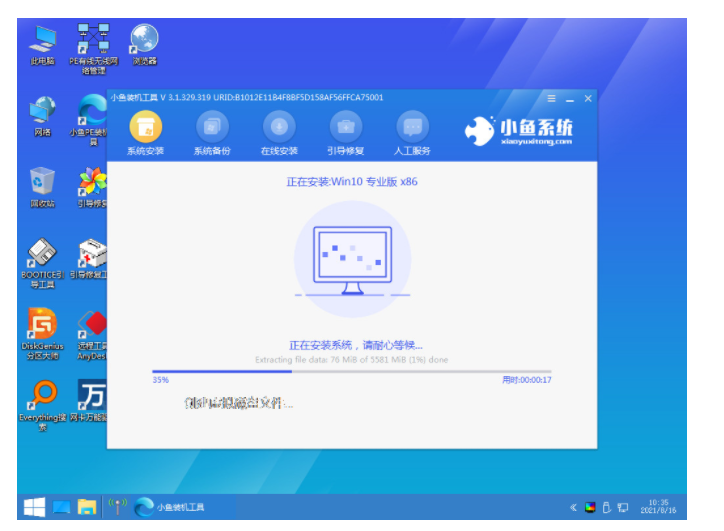Select 小鱼装机工具 taskbar button
The image size is (724, 531).
click(170, 507)
